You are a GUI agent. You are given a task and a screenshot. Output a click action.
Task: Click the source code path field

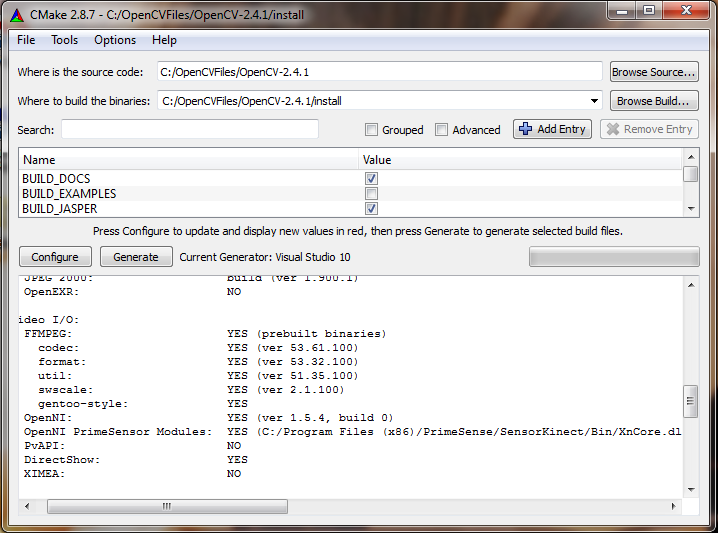coord(380,72)
